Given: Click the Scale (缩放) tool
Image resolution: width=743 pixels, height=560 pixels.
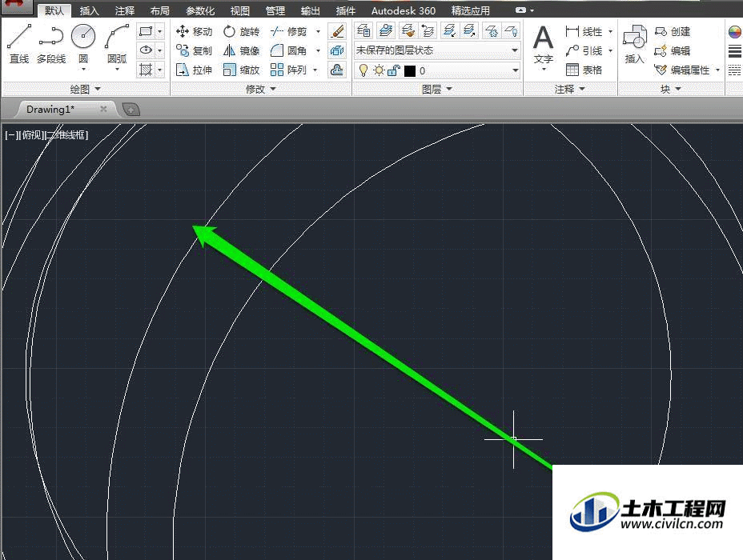Looking at the screenshot, I should pyautogui.click(x=241, y=70).
